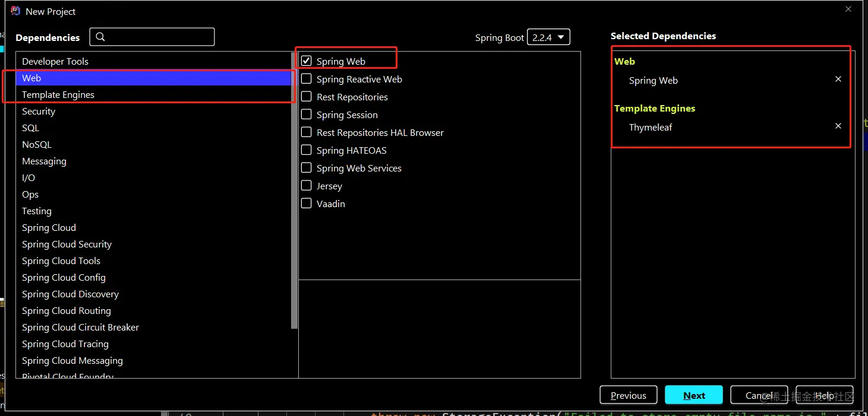Viewport: 868px width, 416px height.
Task: Select Spring Cloud Tools category
Action: (x=153, y=261)
